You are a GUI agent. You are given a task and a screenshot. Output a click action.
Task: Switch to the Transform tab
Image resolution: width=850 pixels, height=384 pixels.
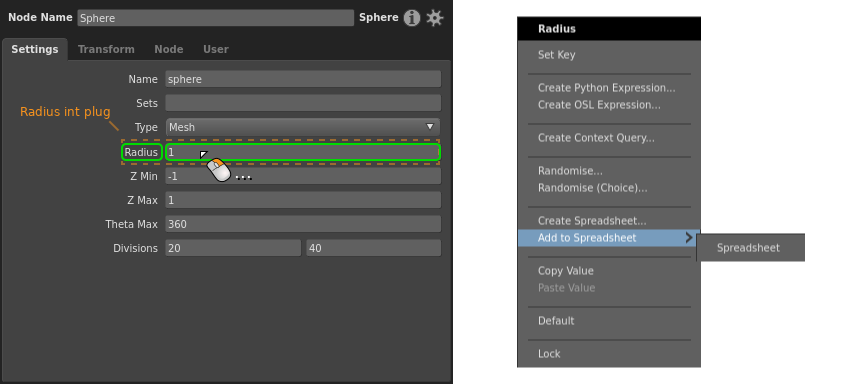tap(106, 49)
